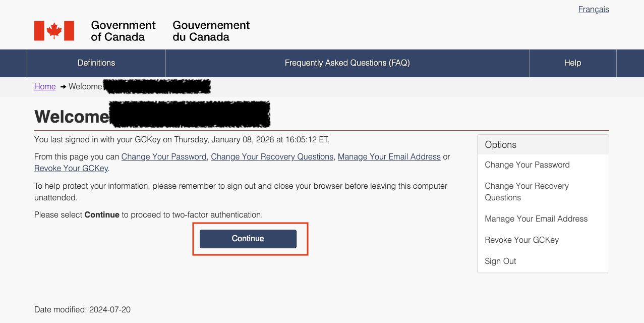Click the Canadian flag logo icon

(x=54, y=31)
